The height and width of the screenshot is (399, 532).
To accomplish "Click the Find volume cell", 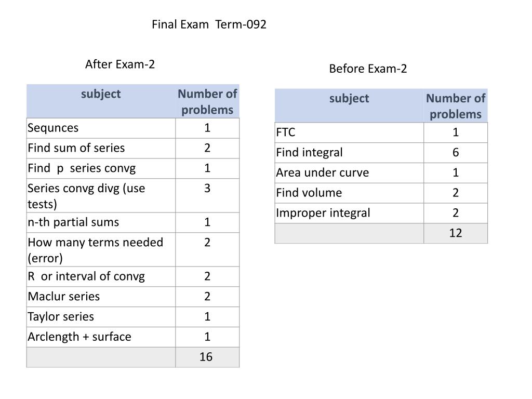I will tap(349, 193).
